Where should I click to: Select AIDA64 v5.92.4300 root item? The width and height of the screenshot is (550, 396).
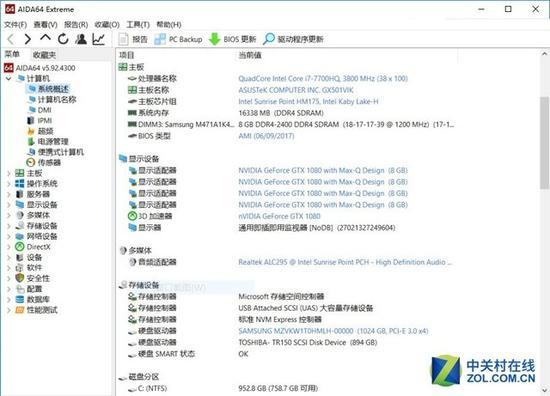point(39,68)
